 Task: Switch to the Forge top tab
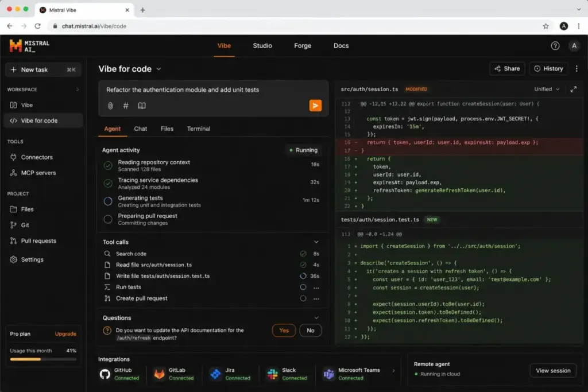[303, 46]
